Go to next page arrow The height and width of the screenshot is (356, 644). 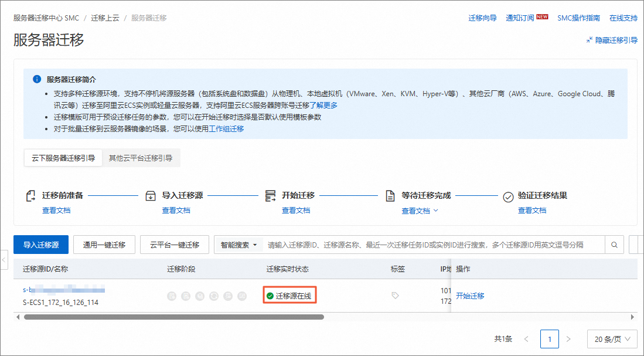(x=568, y=339)
